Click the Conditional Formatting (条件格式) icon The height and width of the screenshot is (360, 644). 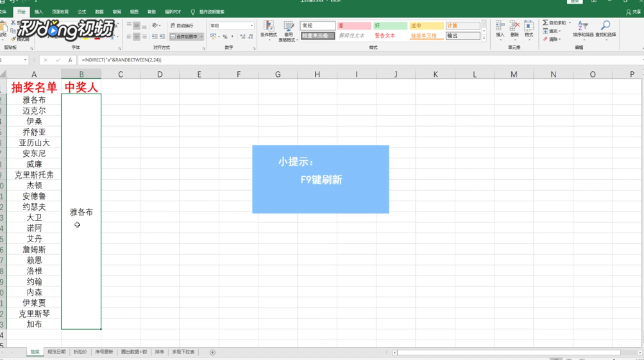pyautogui.click(x=269, y=26)
